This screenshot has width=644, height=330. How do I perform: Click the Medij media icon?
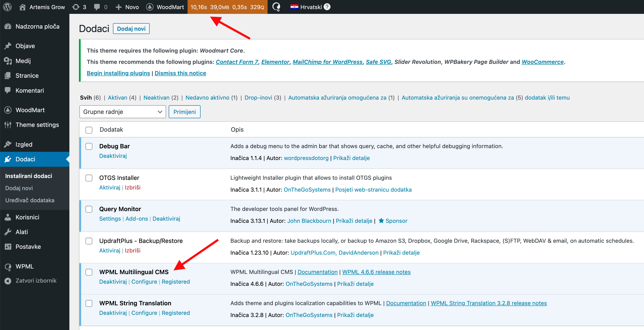(8, 61)
